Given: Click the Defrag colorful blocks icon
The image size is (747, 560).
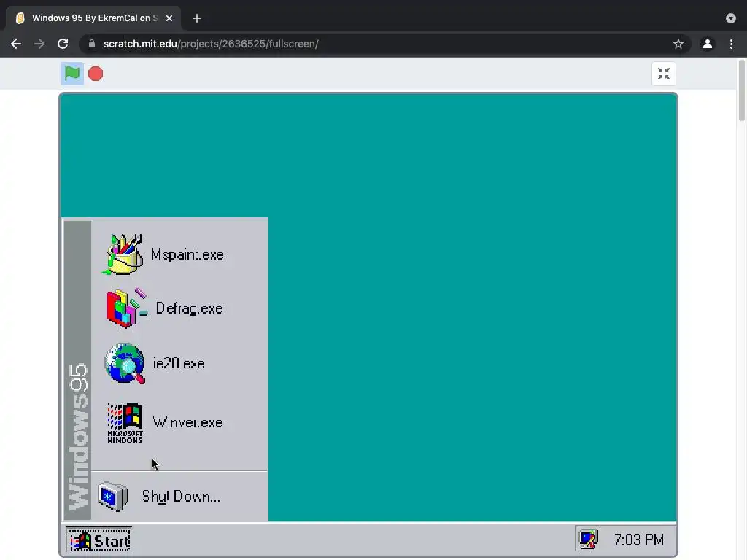Looking at the screenshot, I should (x=126, y=308).
